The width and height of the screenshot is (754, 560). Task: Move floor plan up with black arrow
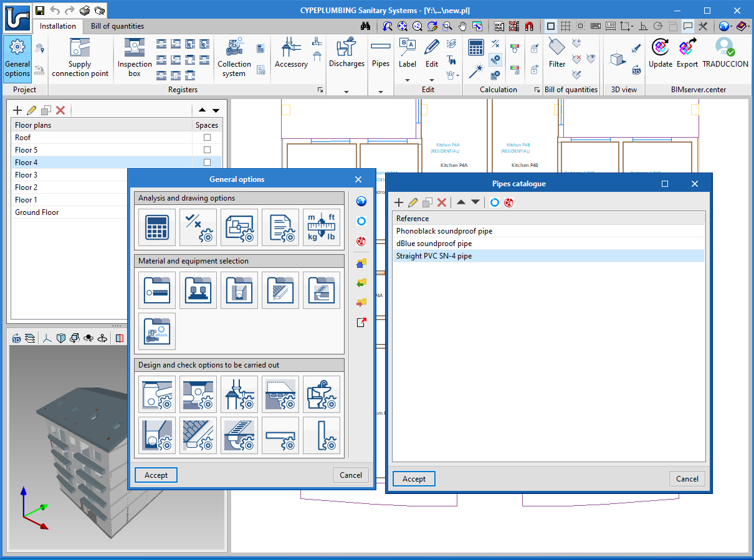(203, 110)
